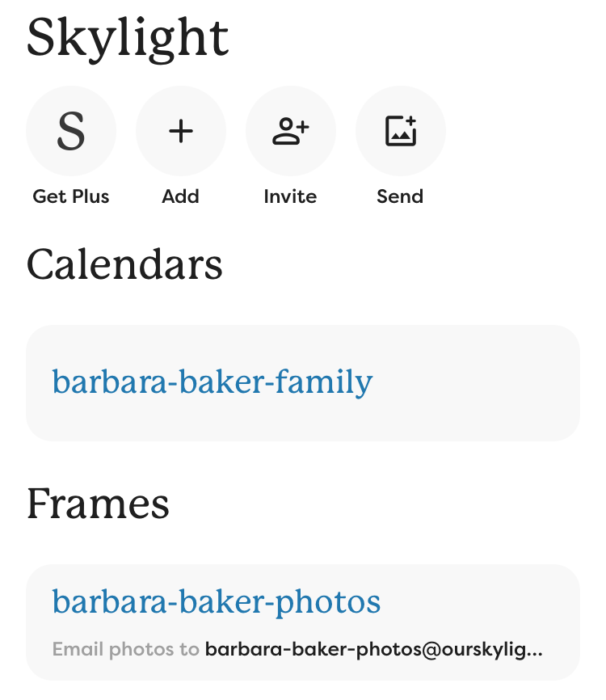The height and width of the screenshot is (700, 606).
Task: Open the barbara-baker-photos frame link
Action: 217,601
